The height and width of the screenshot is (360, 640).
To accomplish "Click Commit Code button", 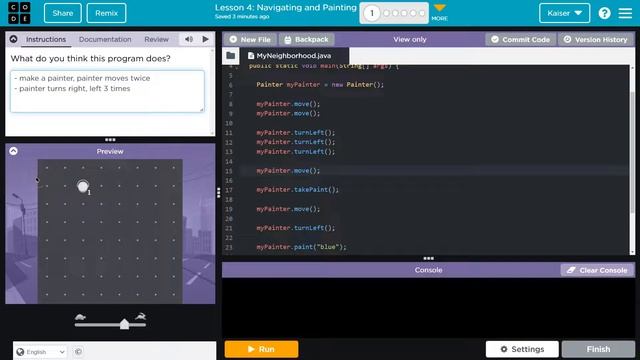I will click(x=520, y=40).
